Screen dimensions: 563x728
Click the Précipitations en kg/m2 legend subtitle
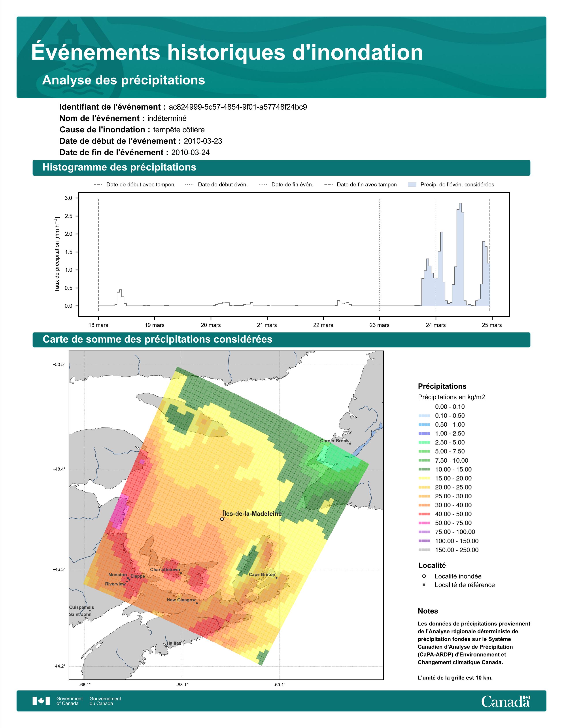tap(451, 397)
